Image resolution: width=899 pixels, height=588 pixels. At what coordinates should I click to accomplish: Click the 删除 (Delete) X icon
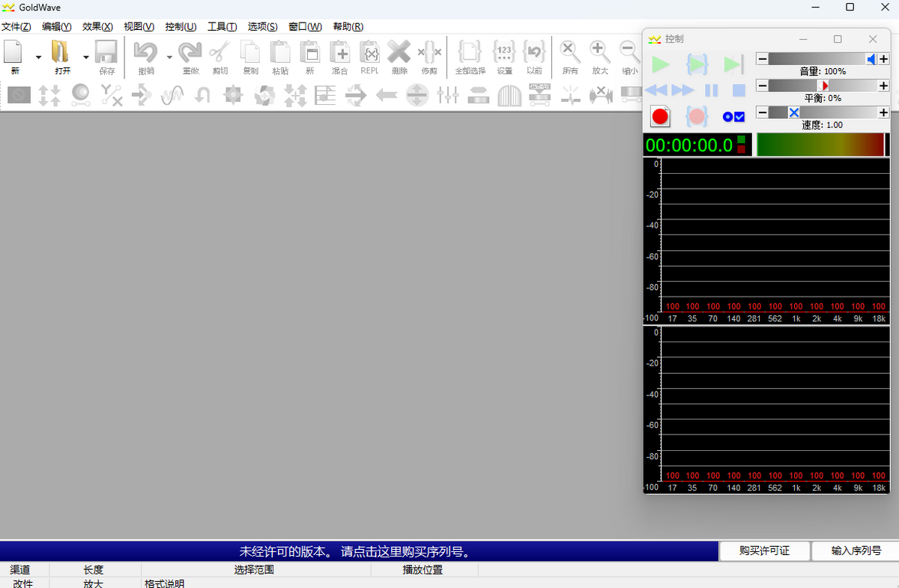[x=399, y=52]
